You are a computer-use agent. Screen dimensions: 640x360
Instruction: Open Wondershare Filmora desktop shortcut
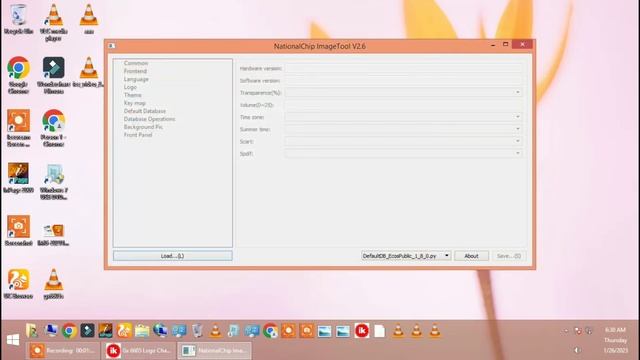(x=53, y=75)
